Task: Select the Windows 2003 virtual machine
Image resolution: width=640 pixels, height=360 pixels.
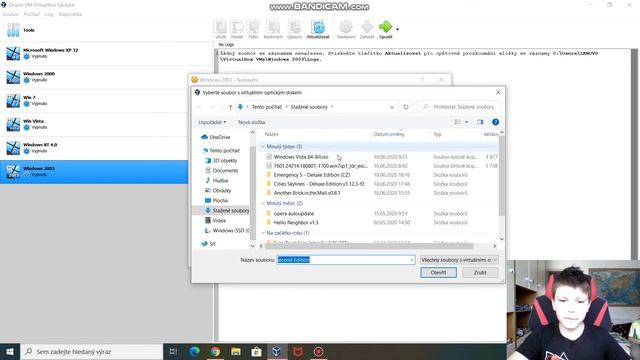Action: pos(94,171)
